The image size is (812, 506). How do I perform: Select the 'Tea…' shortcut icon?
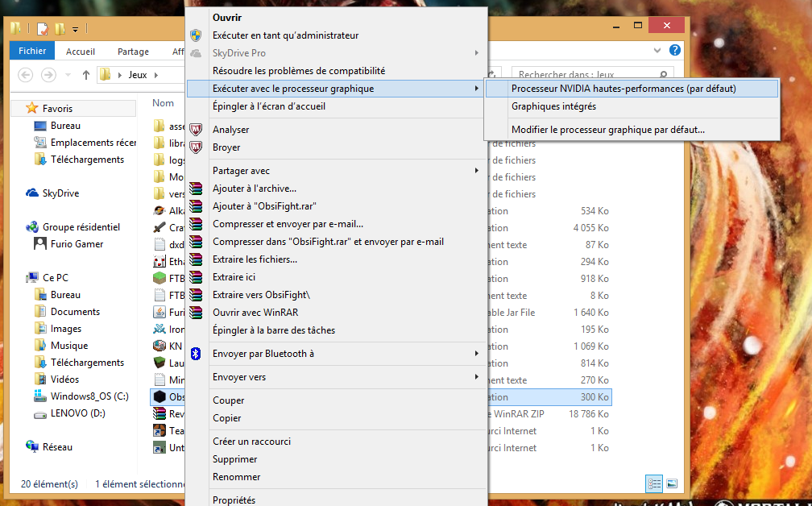click(159, 431)
